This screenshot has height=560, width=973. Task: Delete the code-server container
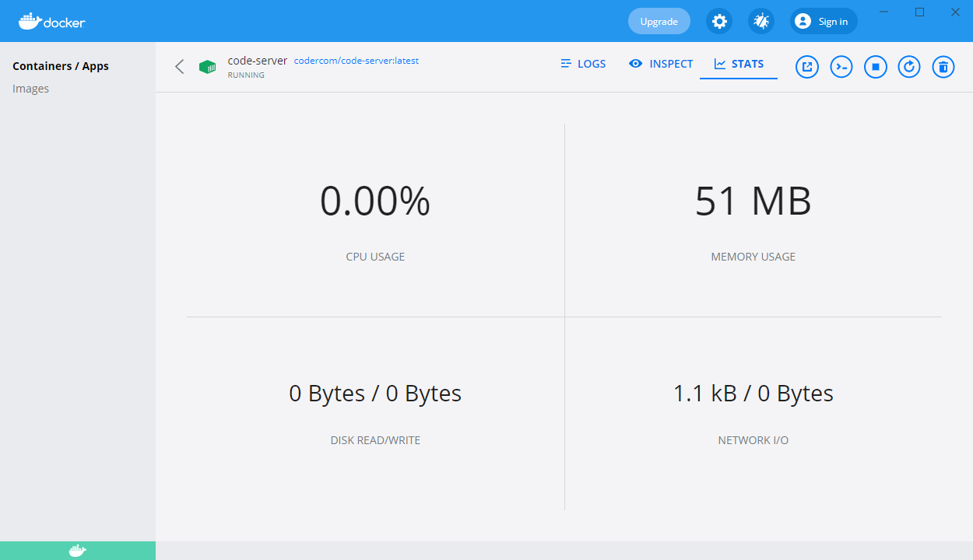(943, 67)
